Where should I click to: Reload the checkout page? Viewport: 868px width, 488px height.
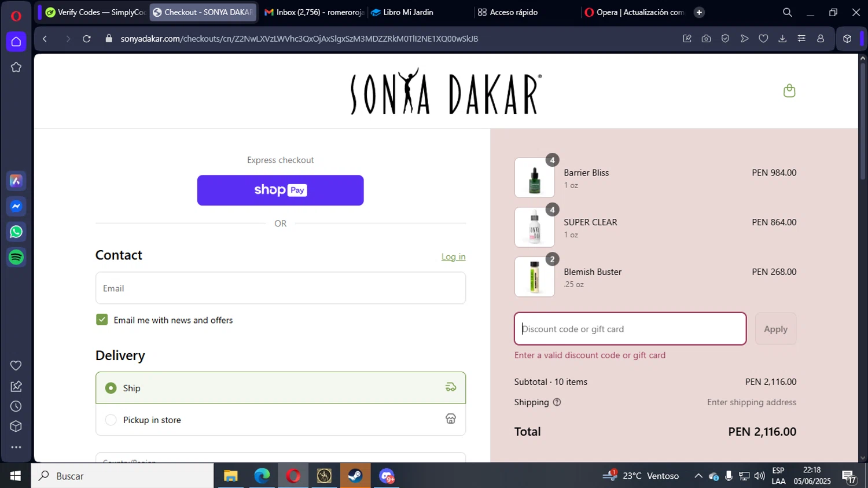pyautogui.click(x=87, y=39)
